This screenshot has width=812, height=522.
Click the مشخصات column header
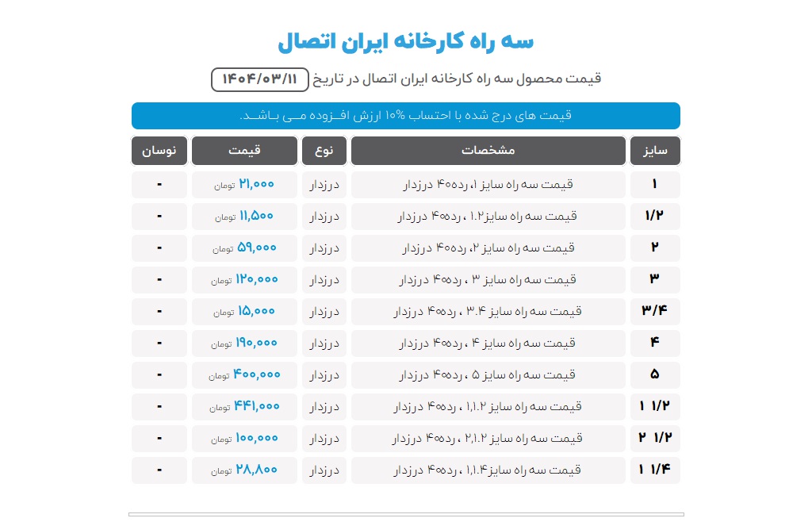(488, 151)
